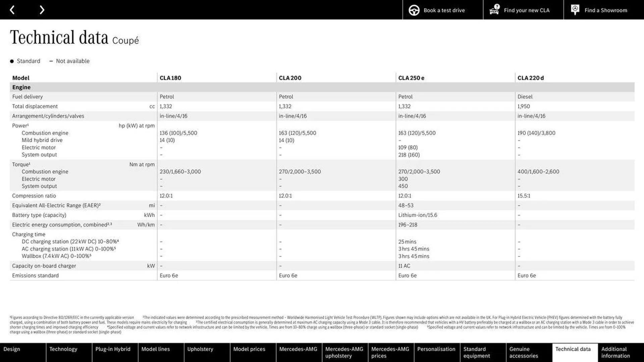Click the Charging time row label
The width and height of the screenshot is (644, 362).
(x=29, y=234)
